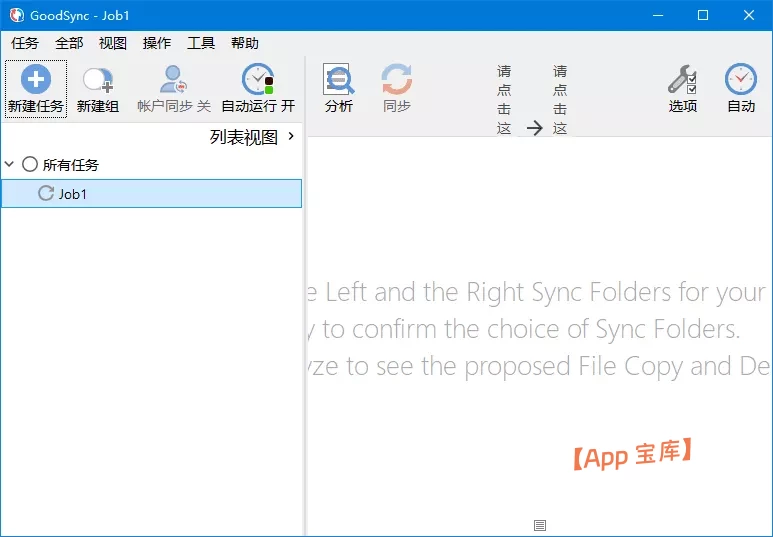Click the 同步 (Sync) arrows icon

point(397,80)
